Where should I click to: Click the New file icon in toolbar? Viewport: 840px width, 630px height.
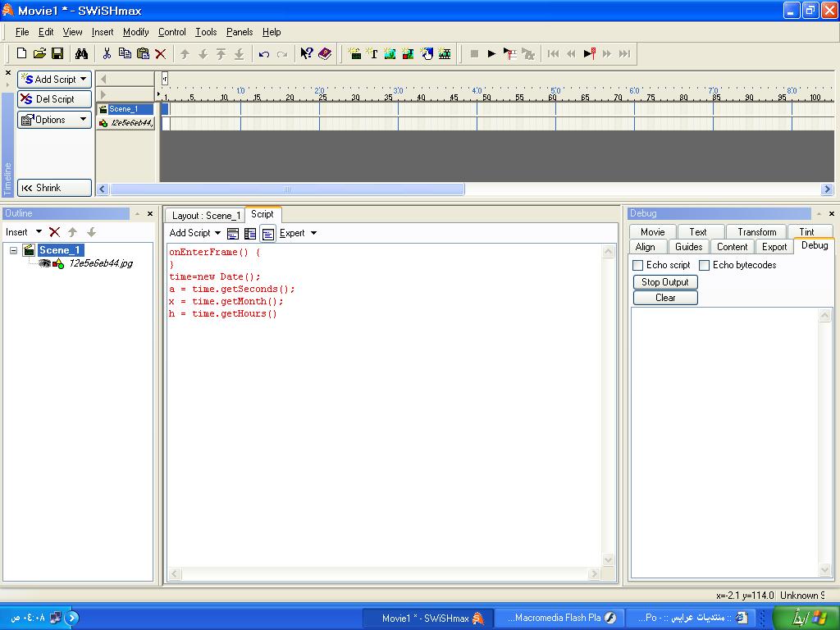22,54
